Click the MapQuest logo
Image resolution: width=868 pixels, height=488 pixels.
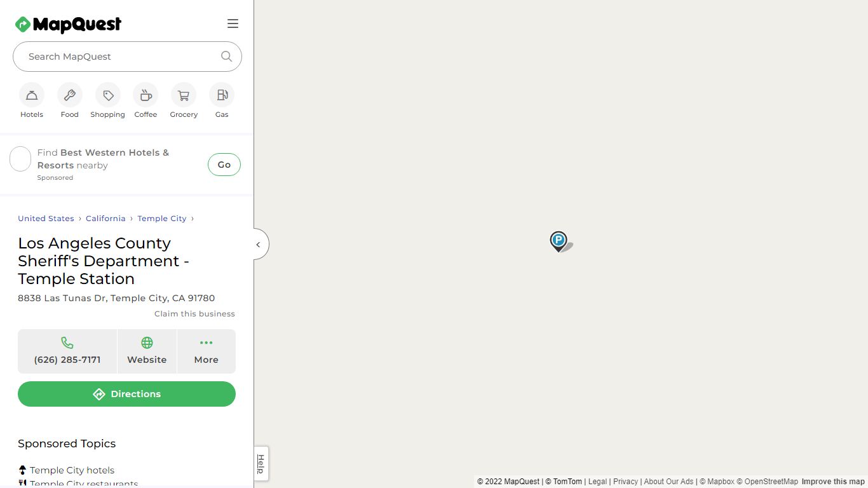coord(68,24)
